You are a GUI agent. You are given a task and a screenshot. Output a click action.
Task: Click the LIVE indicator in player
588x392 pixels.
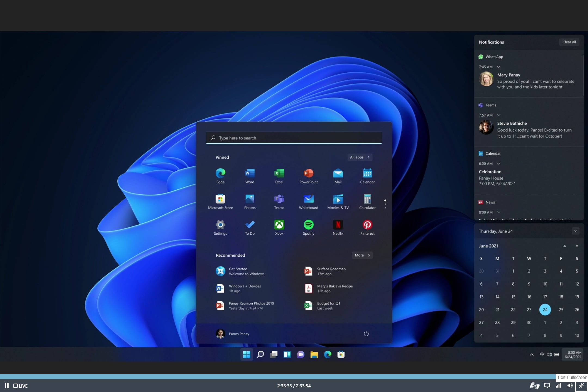(x=20, y=386)
